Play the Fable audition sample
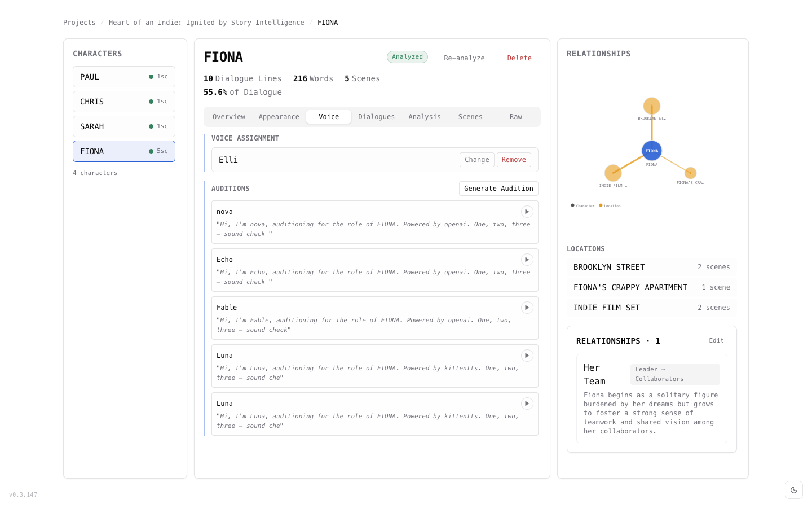 tap(527, 308)
